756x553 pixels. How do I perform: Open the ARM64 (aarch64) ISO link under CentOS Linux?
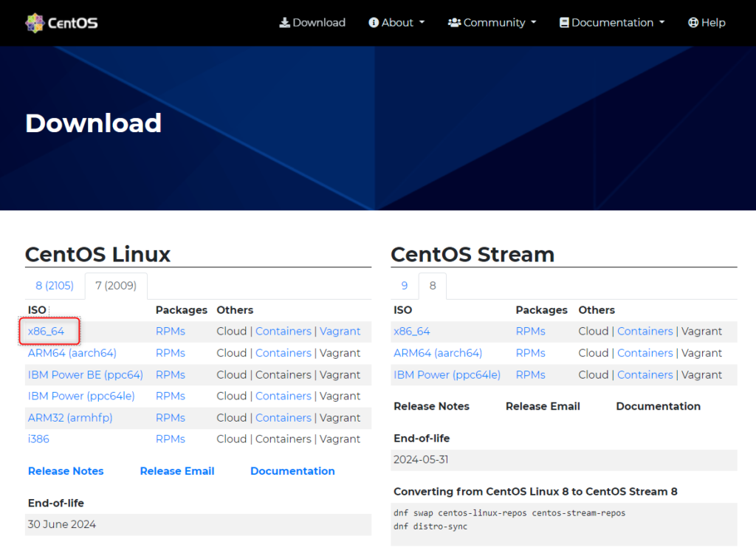point(72,353)
